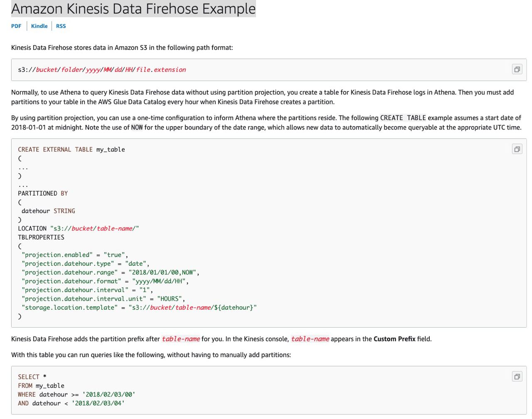
Task: Click the WHERE datehour >= '2018/02/03/00' line
Action: click(x=76, y=394)
